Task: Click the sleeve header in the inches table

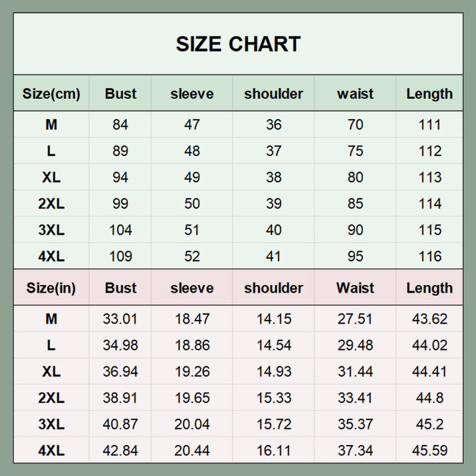Action: 192,288
